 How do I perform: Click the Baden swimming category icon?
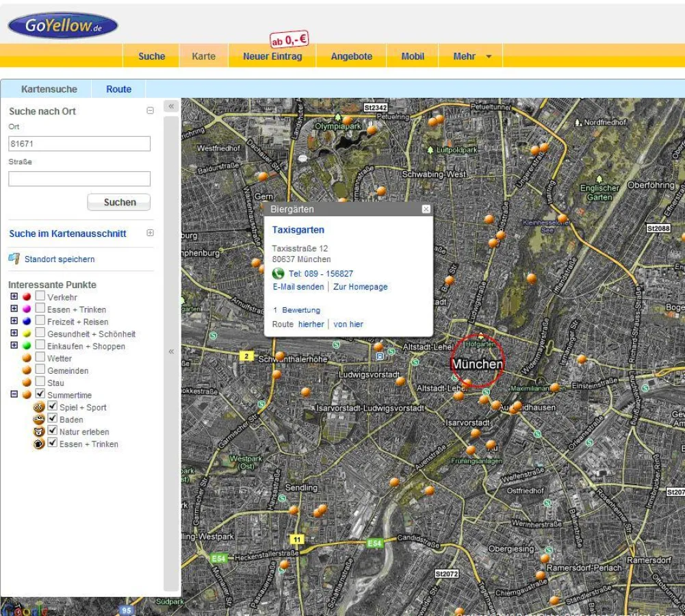[39, 420]
